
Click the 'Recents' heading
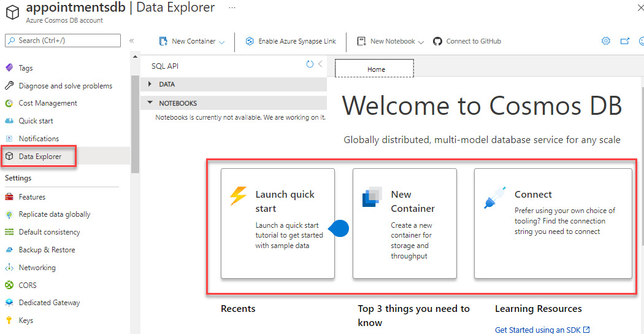point(238,309)
